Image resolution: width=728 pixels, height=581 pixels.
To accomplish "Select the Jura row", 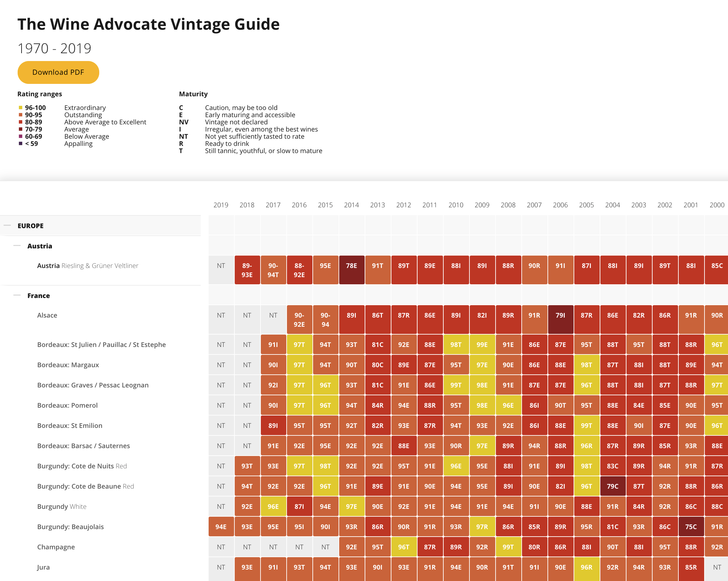I will pos(43,568).
